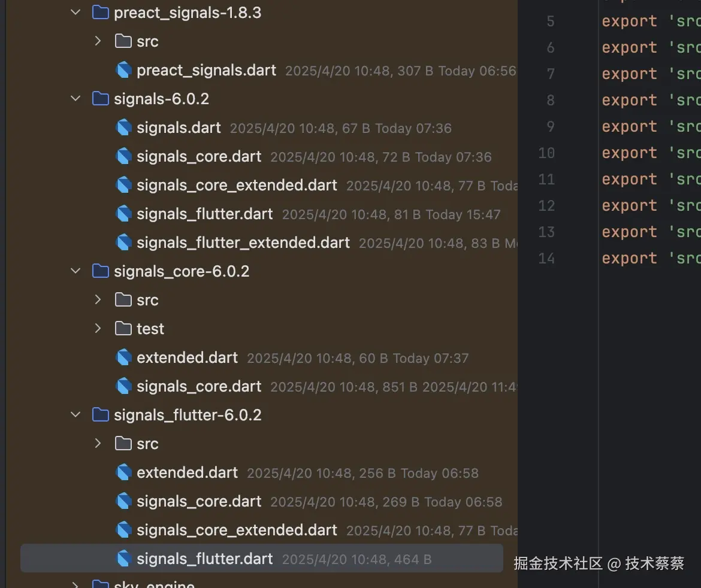Image resolution: width=701 pixels, height=588 pixels.
Task: Open signals_core_extended.dart in signals_flutter-6.0.2
Action: click(x=237, y=530)
